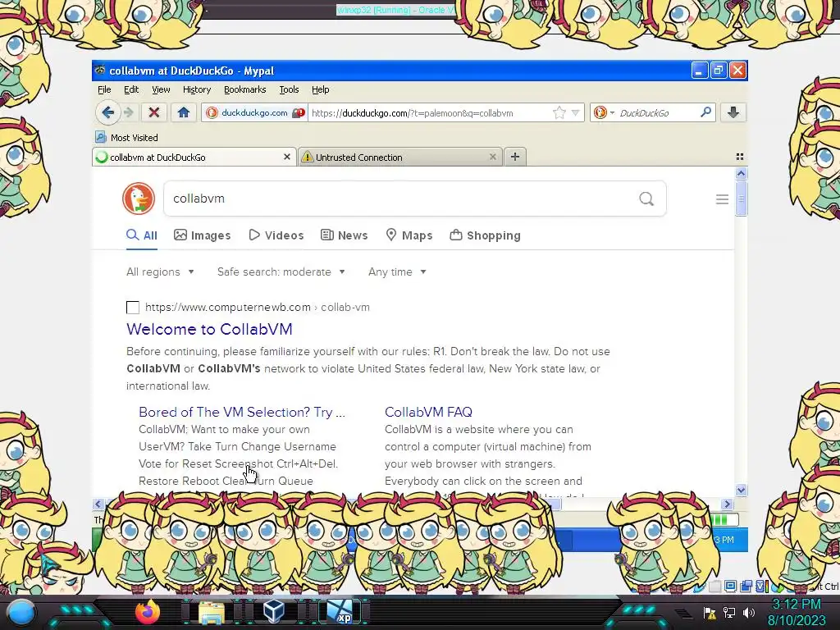Click the horizontal scrollbar right arrow

tap(727, 504)
